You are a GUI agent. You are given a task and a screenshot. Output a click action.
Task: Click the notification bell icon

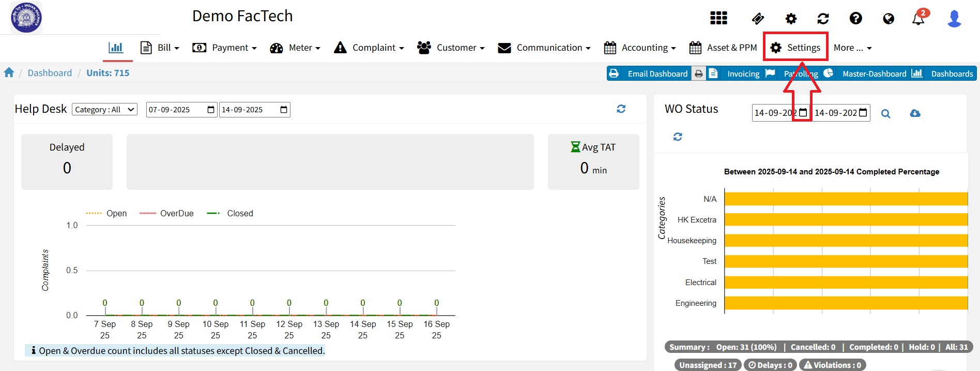918,19
